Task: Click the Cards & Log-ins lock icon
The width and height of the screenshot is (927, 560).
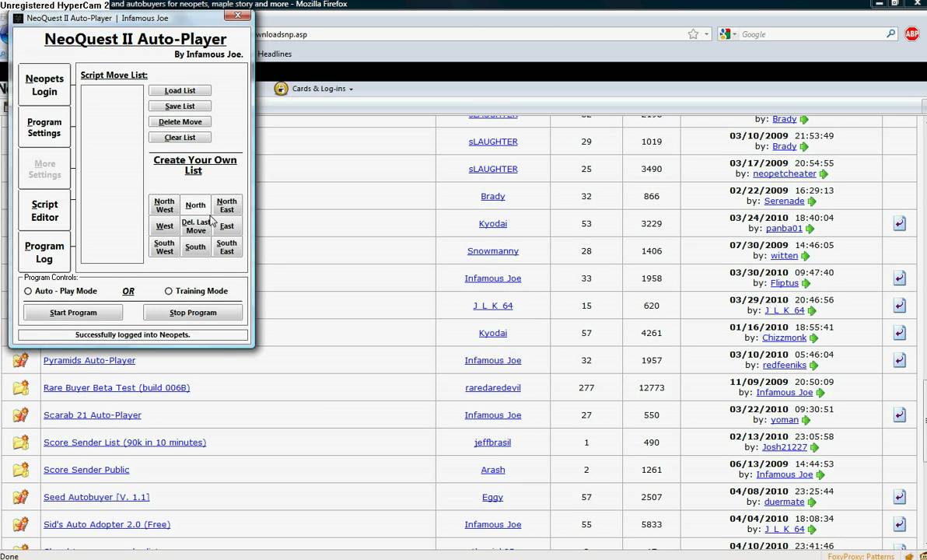Action: [281, 89]
